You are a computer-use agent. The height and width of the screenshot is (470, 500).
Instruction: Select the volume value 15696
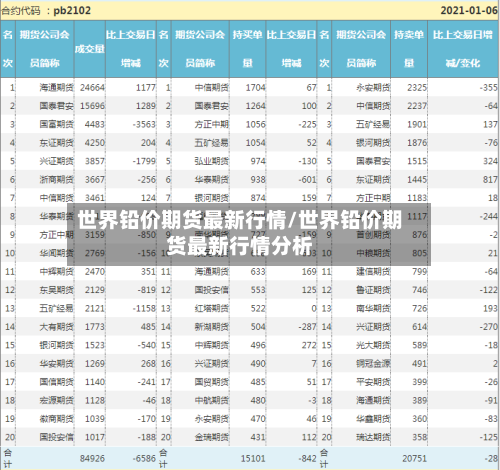92,106
